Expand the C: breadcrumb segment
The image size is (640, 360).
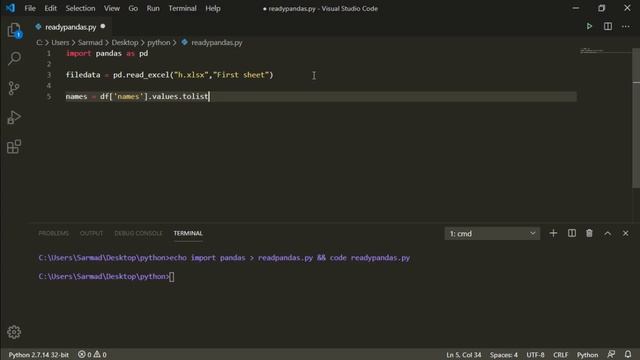coord(39,42)
